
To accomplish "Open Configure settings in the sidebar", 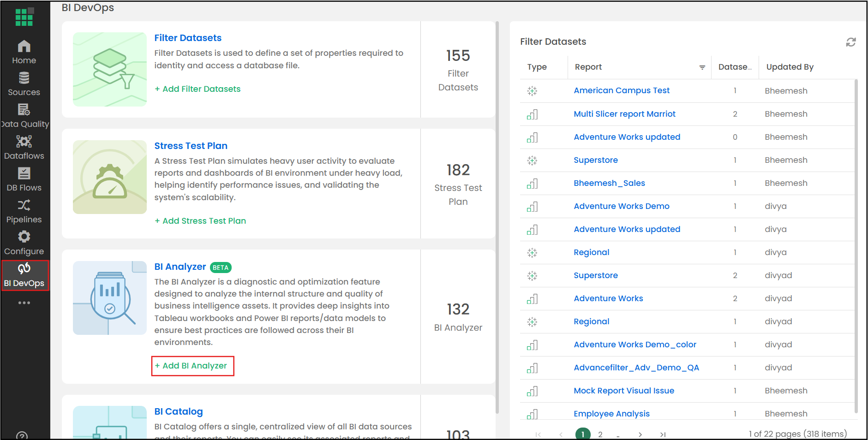I will 24,243.
